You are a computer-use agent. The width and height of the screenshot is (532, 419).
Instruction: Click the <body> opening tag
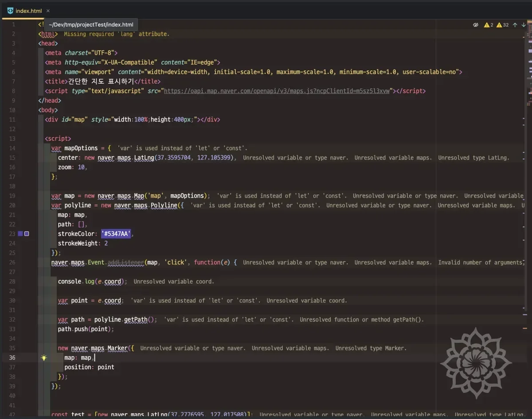[x=48, y=110]
